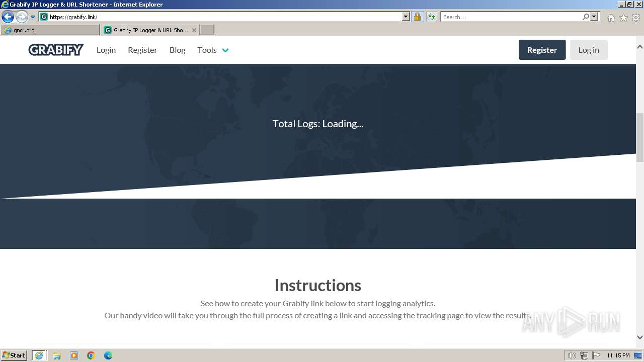Click the browser Back arrow button
Image resolution: width=644 pixels, height=362 pixels.
coord(8,17)
